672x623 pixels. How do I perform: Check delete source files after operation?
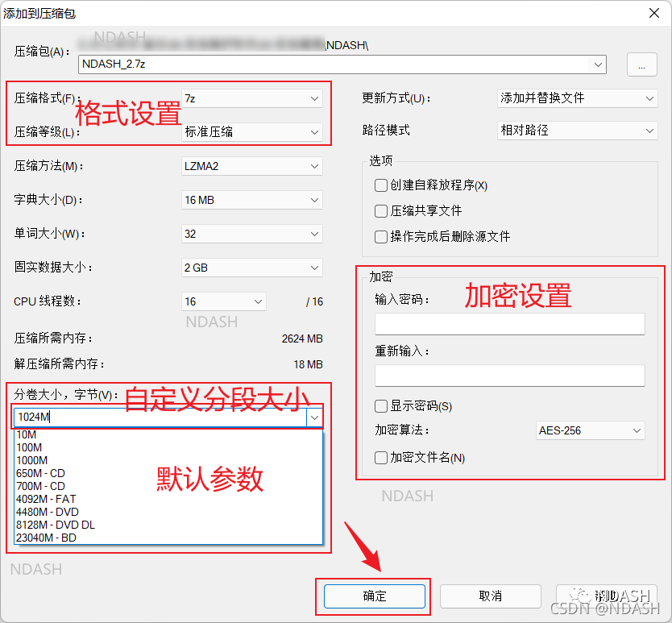(381, 237)
